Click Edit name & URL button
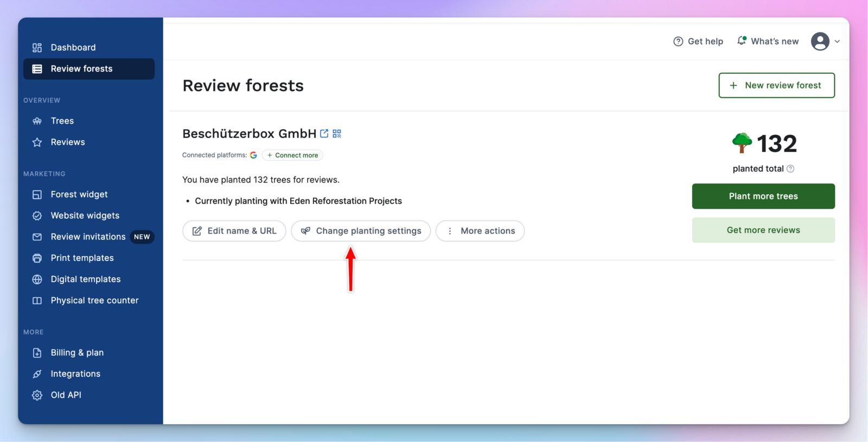 (234, 231)
